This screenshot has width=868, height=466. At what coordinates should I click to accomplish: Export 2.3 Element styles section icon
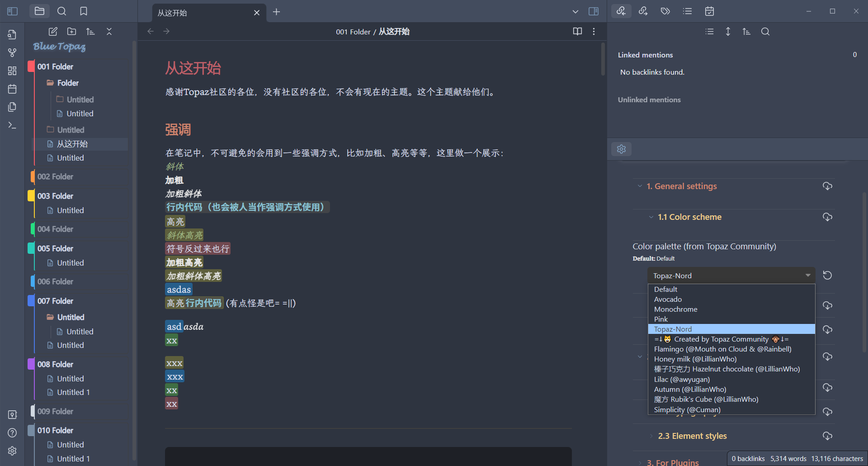point(827,436)
